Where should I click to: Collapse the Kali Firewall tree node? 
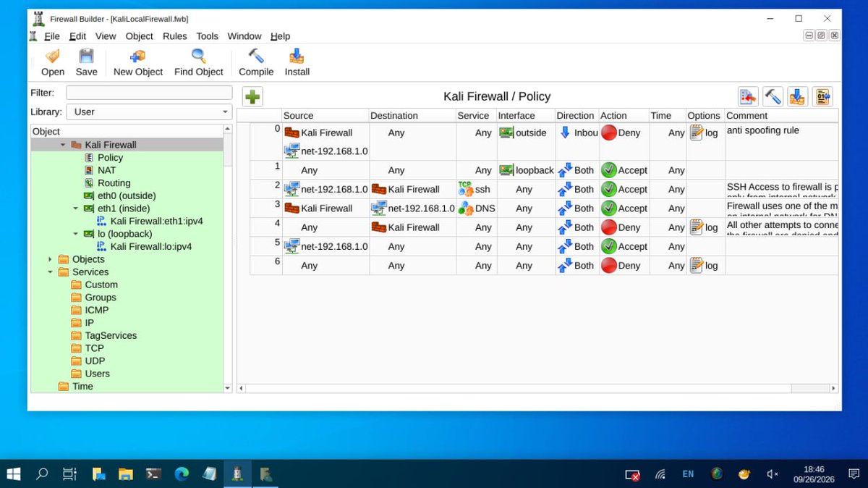(x=64, y=145)
